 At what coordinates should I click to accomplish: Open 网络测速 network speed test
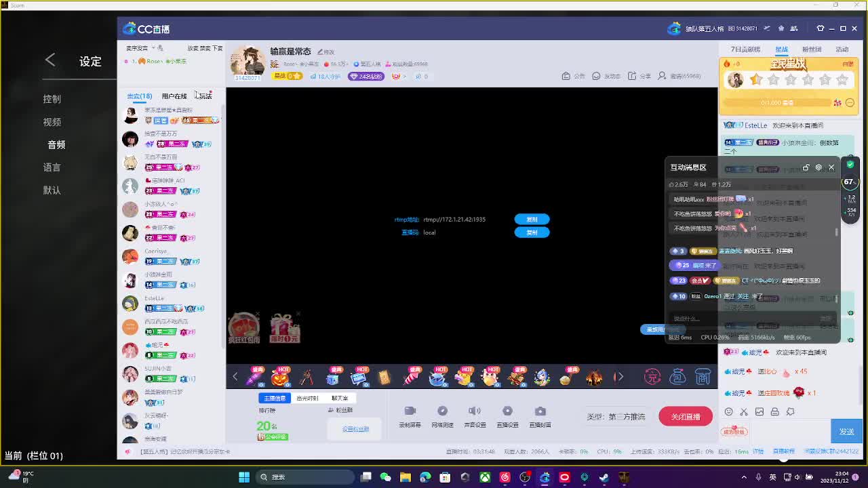442,416
